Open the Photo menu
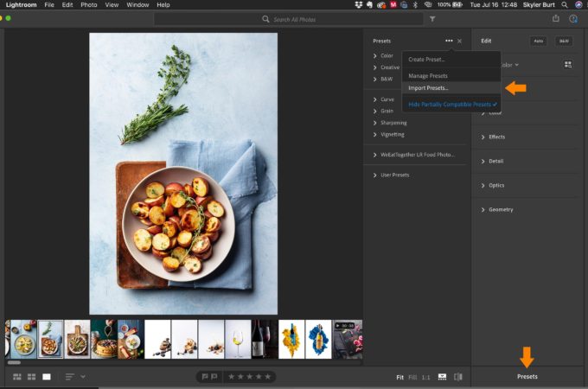588x389 pixels. (x=89, y=5)
